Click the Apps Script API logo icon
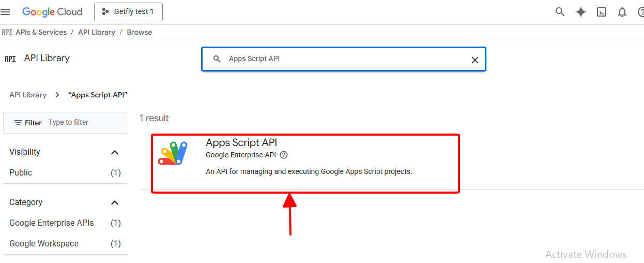644x263 pixels. tap(172, 154)
